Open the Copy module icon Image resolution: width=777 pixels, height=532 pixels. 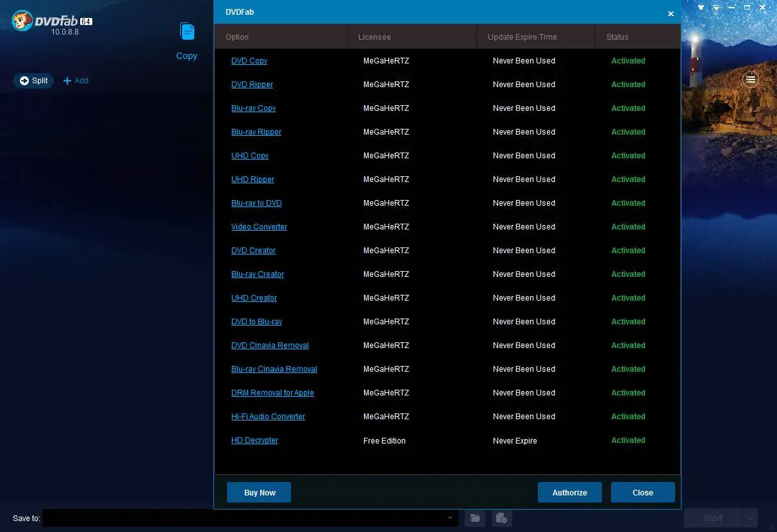[187, 32]
